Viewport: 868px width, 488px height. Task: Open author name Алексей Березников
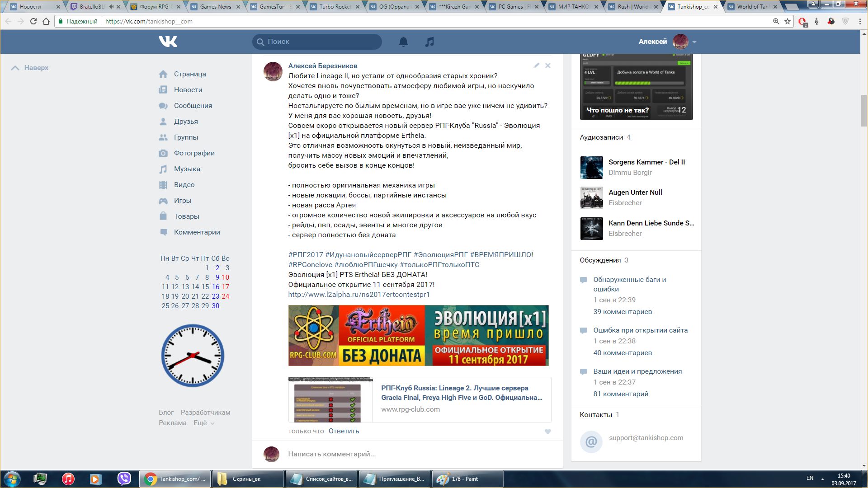click(x=323, y=66)
